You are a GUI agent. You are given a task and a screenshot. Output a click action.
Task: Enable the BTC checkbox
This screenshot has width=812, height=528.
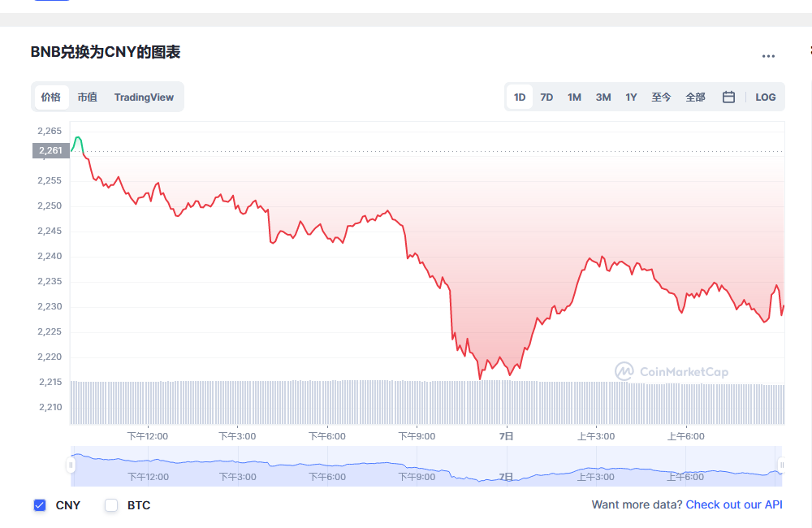tap(111, 505)
